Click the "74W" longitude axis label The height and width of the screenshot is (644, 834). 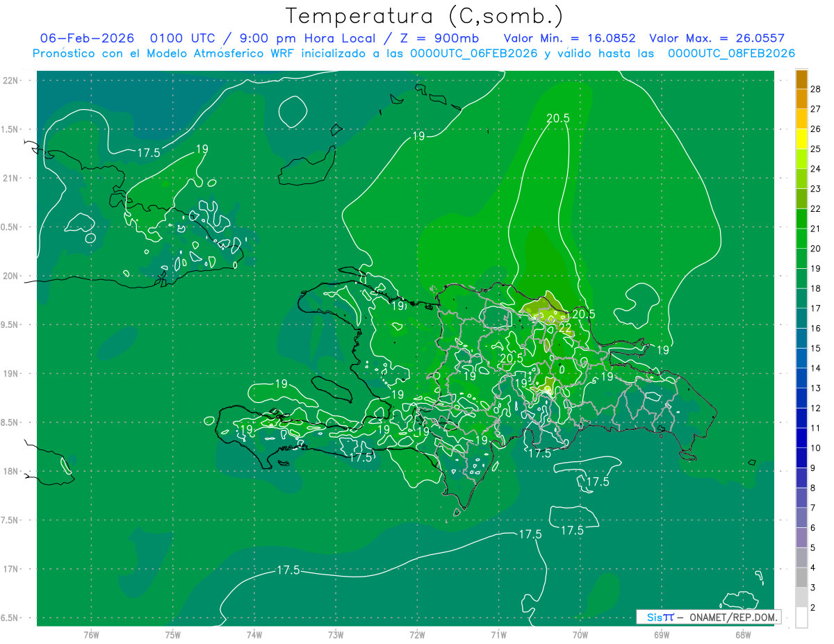click(x=254, y=635)
